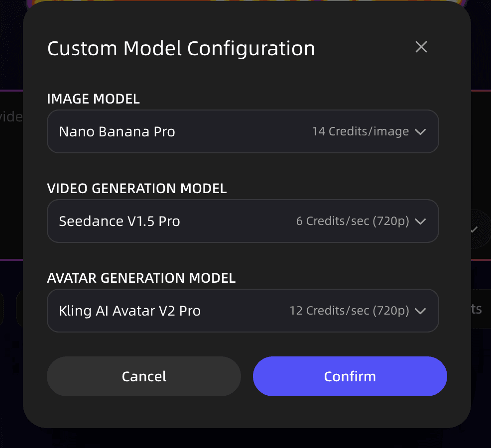
Task: Select the Nano Banana Pro model name
Action: pos(117,131)
